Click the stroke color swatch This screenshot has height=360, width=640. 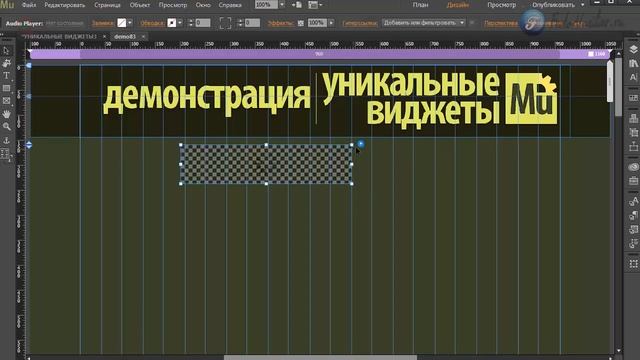(x=172, y=23)
